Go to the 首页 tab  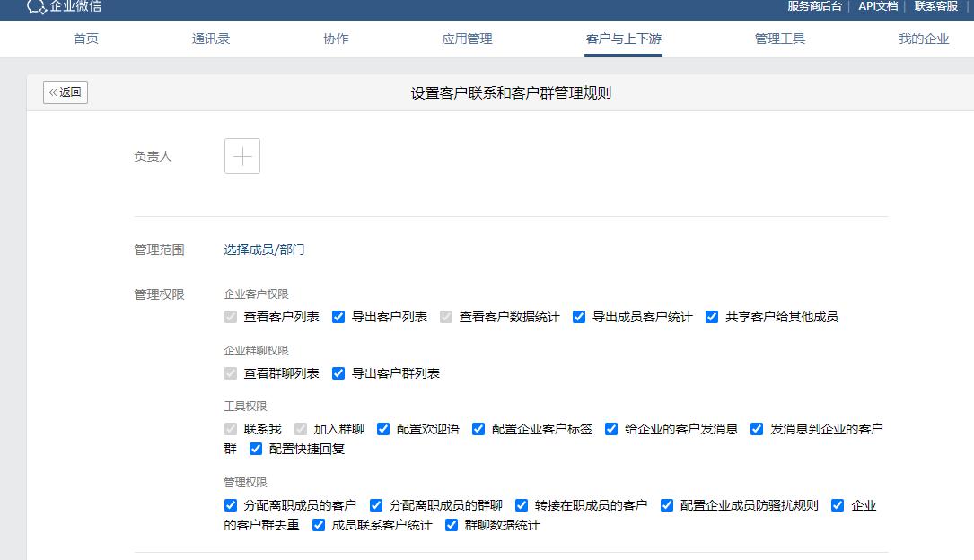(x=85, y=39)
